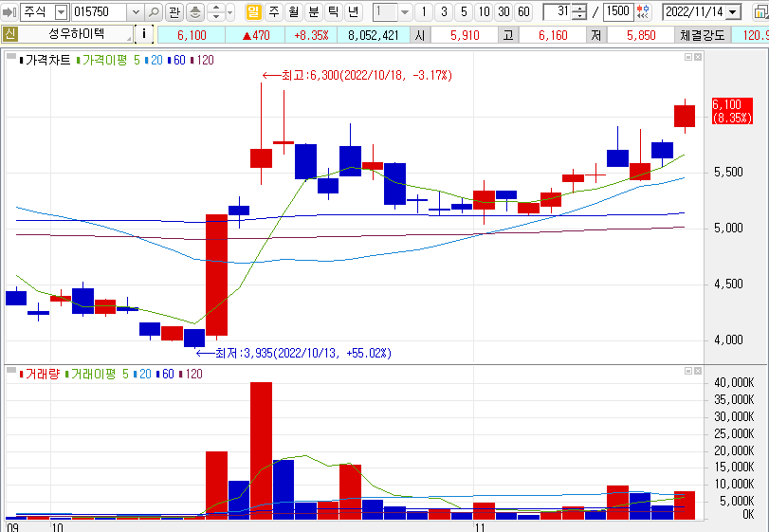Select the 일 daily chart period

click(x=253, y=11)
